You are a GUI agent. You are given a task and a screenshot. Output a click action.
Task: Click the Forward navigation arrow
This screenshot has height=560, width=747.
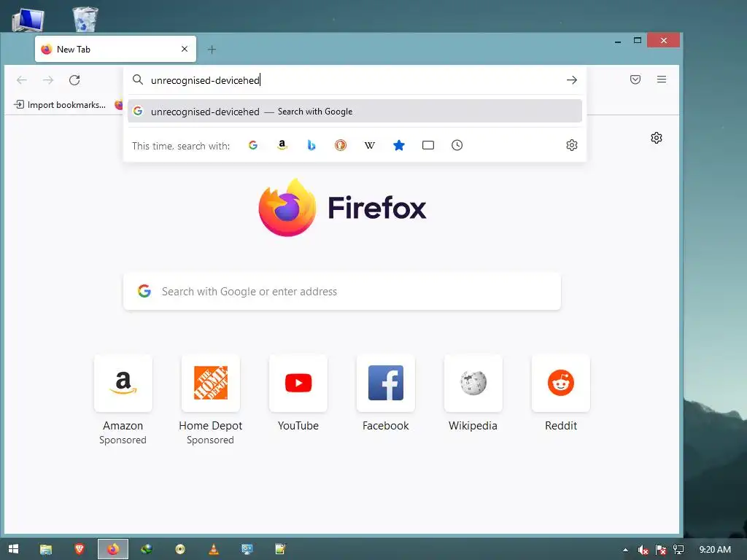[48, 80]
